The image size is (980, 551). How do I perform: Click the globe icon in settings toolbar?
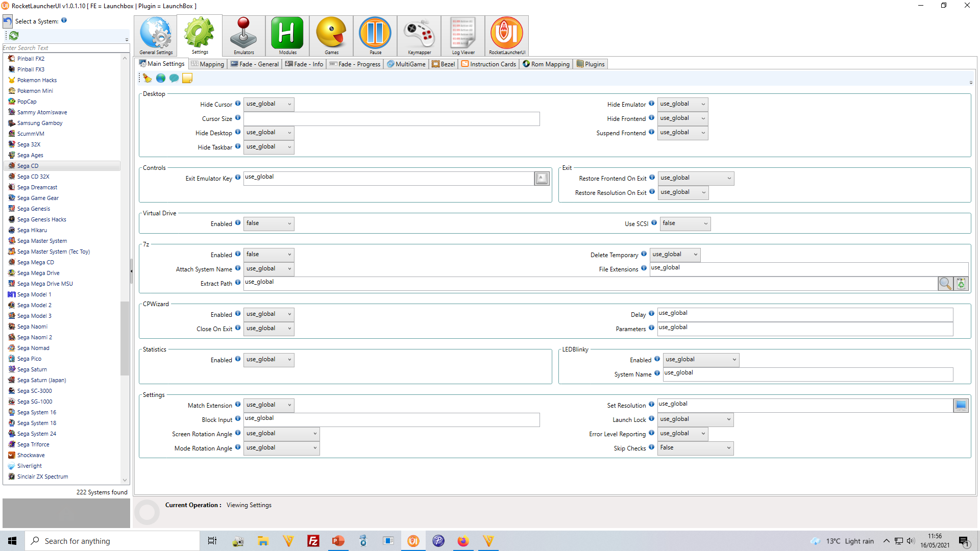[161, 78]
